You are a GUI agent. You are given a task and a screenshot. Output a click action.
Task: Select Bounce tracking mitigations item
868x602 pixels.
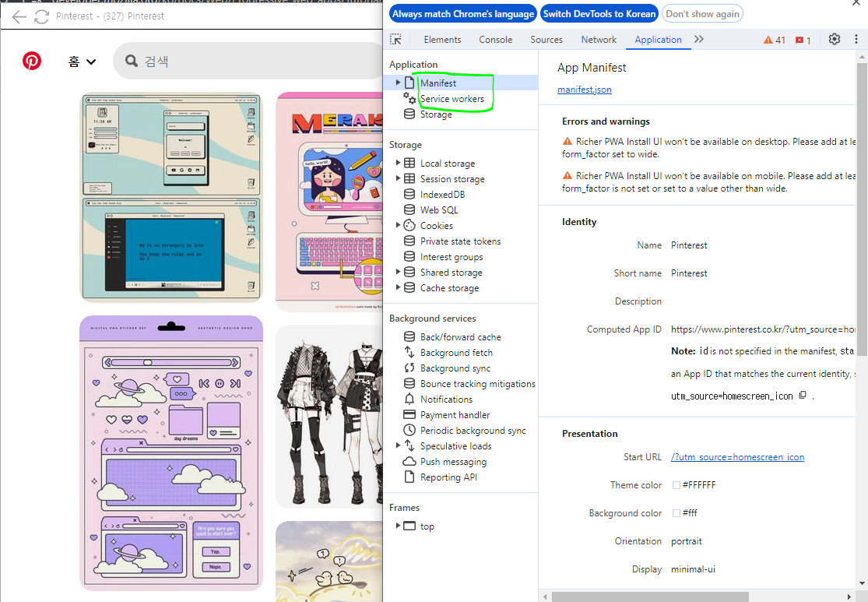[477, 383]
